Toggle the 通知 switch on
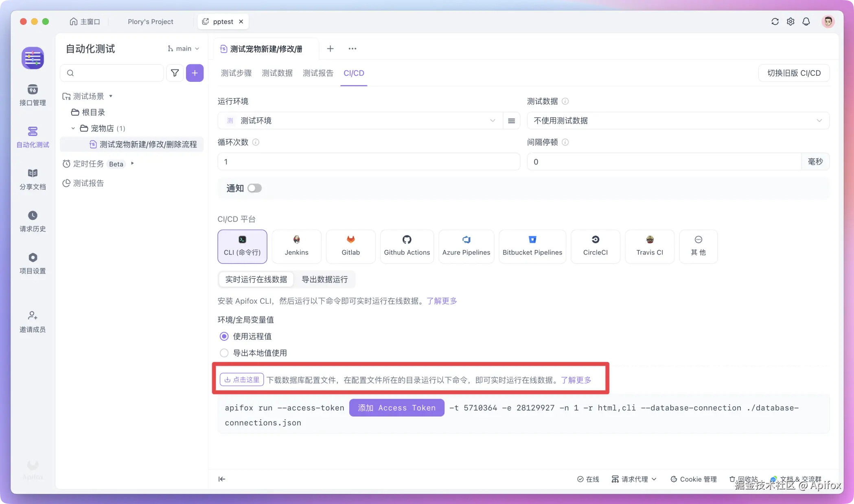 pos(254,188)
